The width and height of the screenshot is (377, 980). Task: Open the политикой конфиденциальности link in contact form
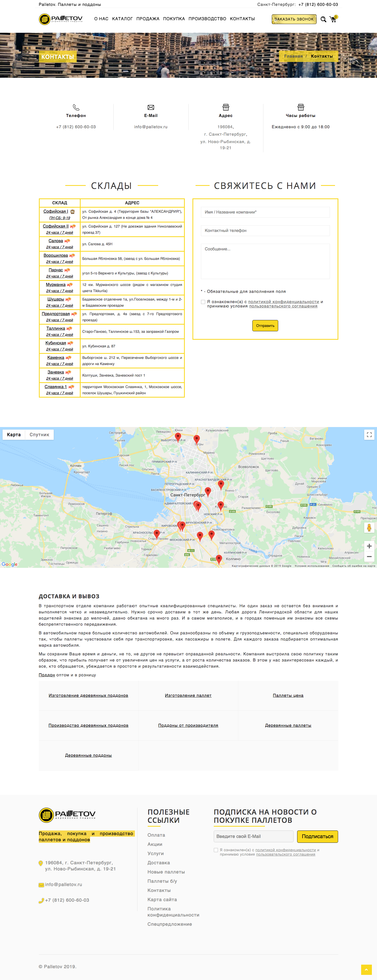(283, 302)
